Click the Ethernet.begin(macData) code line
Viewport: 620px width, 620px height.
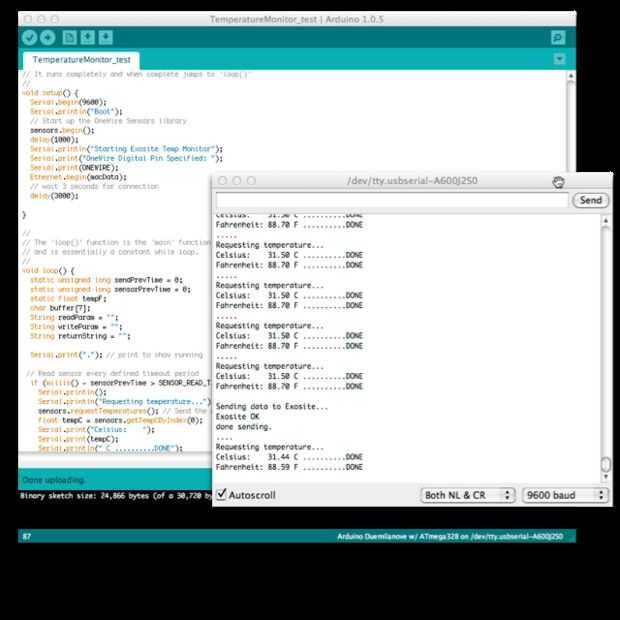(x=78, y=177)
